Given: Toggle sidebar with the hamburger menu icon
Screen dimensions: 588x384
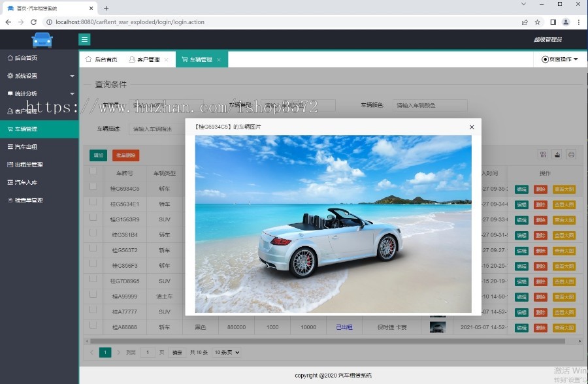Looking at the screenshot, I should tap(84, 39).
